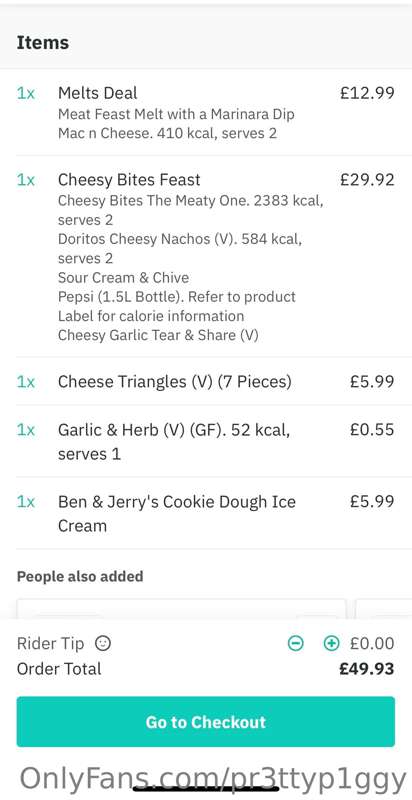Open Ben & Jerry's Cookie Dough item
This screenshot has width=412, height=800.
tap(205, 513)
